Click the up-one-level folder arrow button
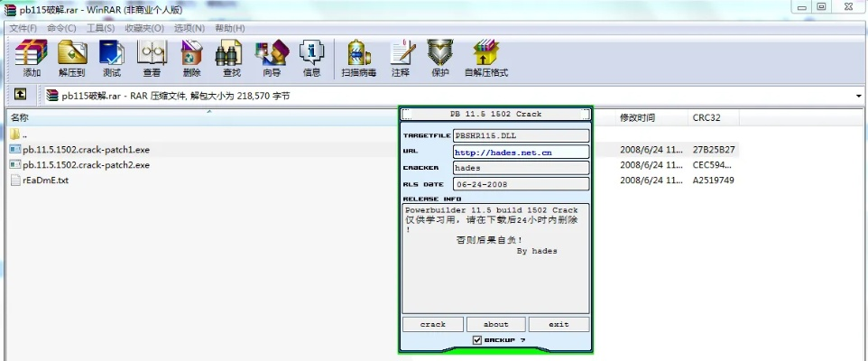868x361 pixels. coord(20,95)
